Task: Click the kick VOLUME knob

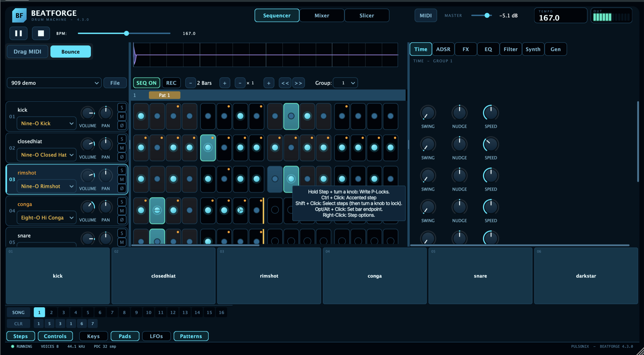Action: coord(88,113)
